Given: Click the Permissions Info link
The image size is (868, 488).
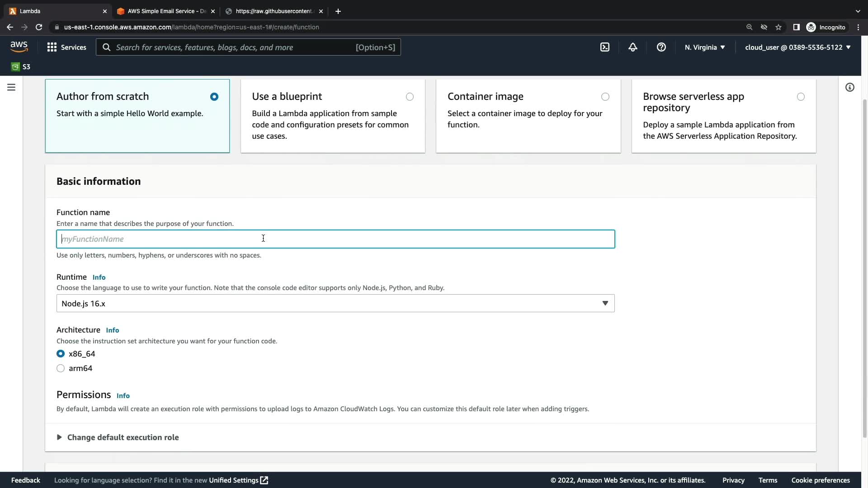Looking at the screenshot, I should click(123, 396).
